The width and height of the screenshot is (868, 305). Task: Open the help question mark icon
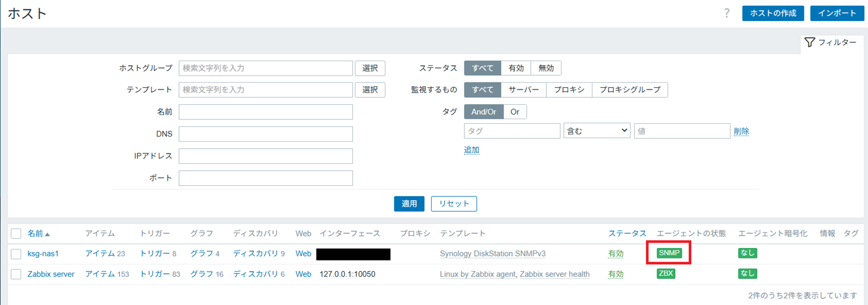click(x=726, y=14)
